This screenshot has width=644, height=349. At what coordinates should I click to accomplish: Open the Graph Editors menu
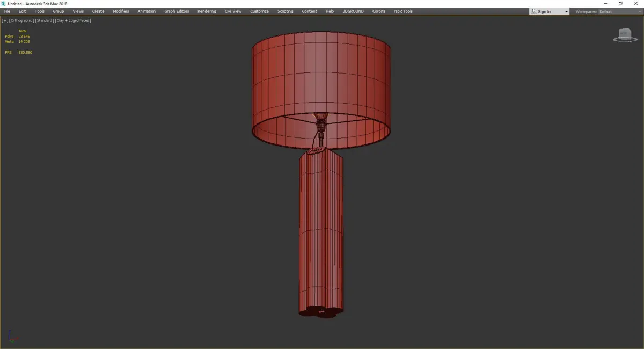[177, 11]
